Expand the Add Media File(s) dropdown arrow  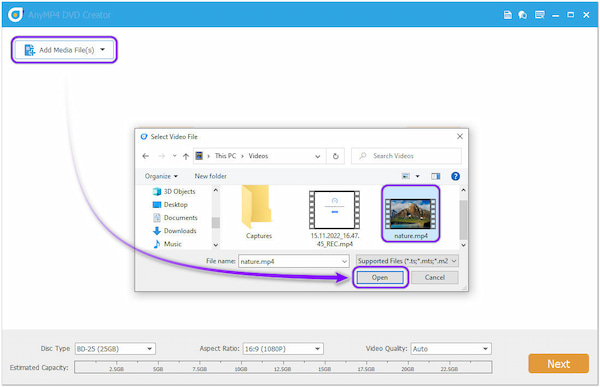pyautogui.click(x=103, y=49)
